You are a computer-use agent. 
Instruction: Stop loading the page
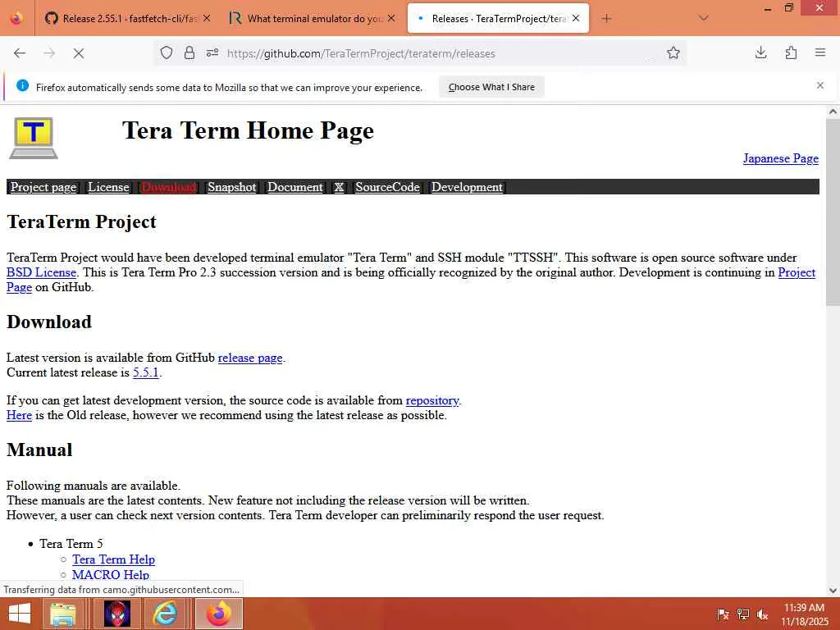coord(79,53)
